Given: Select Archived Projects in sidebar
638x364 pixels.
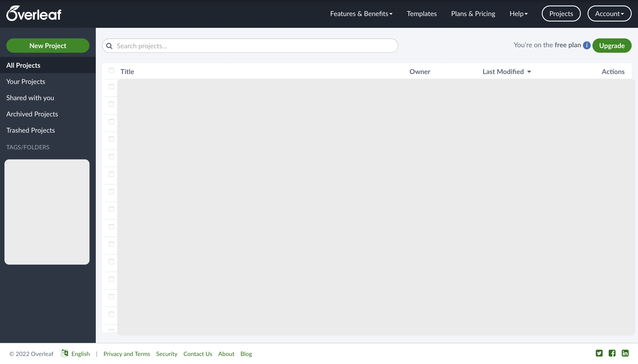Looking at the screenshot, I should click(x=32, y=114).
